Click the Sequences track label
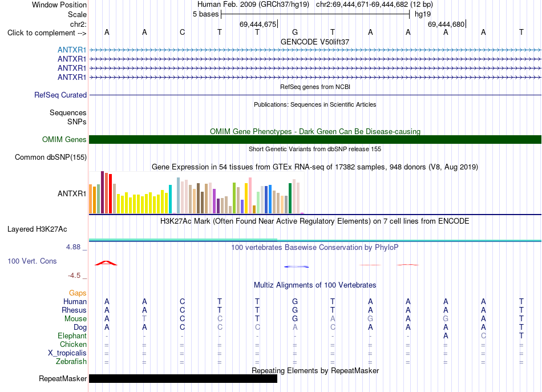This screenshot has height=392, width=542. point(68,112)
